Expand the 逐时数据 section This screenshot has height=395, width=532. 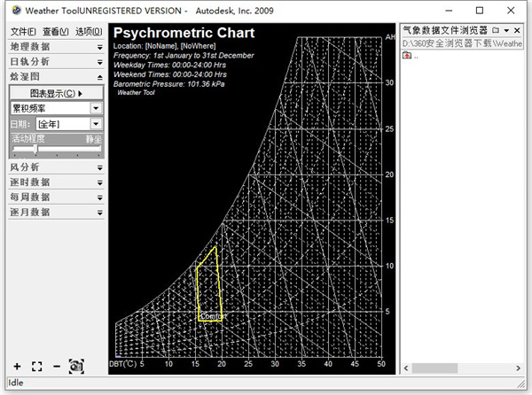pos(55,182)
